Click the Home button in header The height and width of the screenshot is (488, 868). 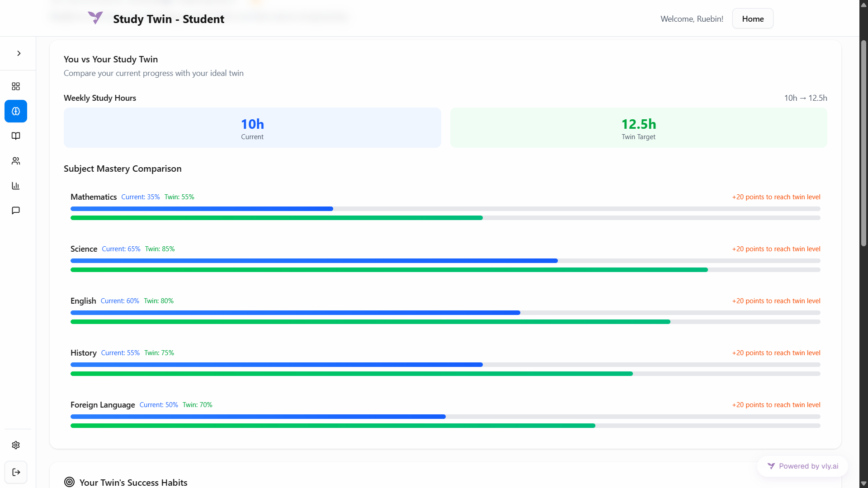pos(753,19)
